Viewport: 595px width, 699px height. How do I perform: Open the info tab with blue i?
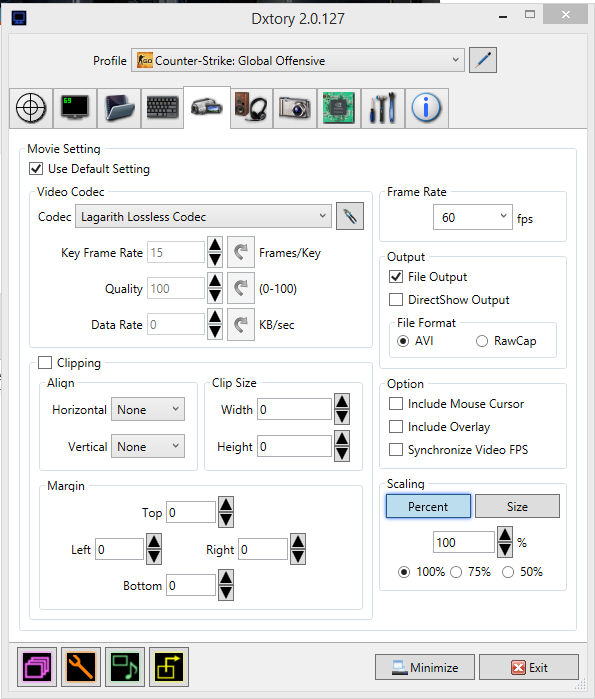coord(427,108)
